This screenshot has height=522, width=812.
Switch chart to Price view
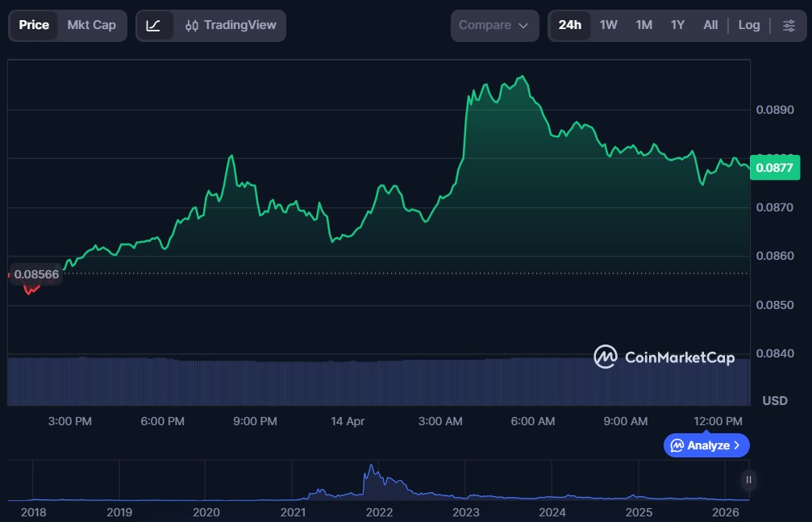(x=34, y=25)
